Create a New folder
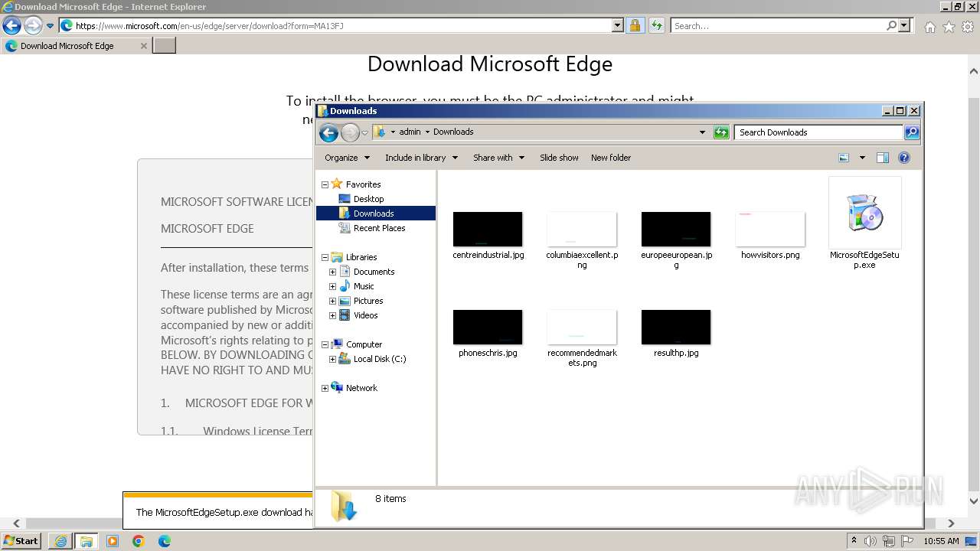Viewport: 980px width, 551px height. (x=611, y=158)
